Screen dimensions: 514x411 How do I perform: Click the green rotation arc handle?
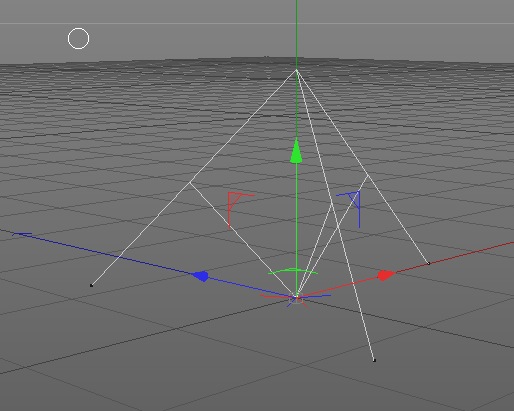(x=293, y=272)
